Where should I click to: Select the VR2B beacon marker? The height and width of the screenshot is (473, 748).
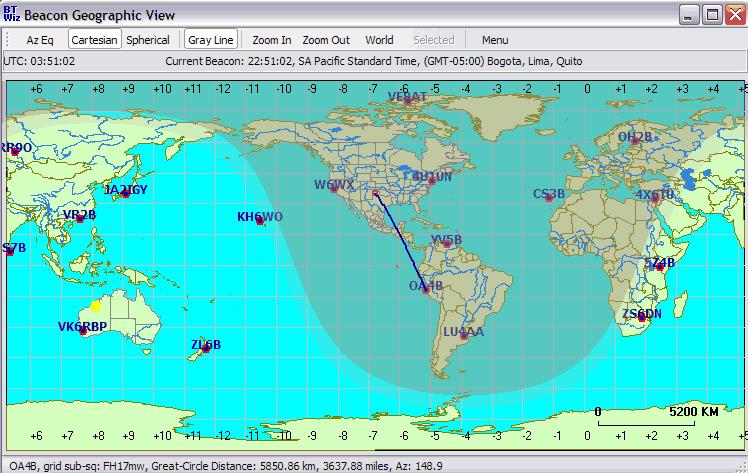[x=80, y=219]
